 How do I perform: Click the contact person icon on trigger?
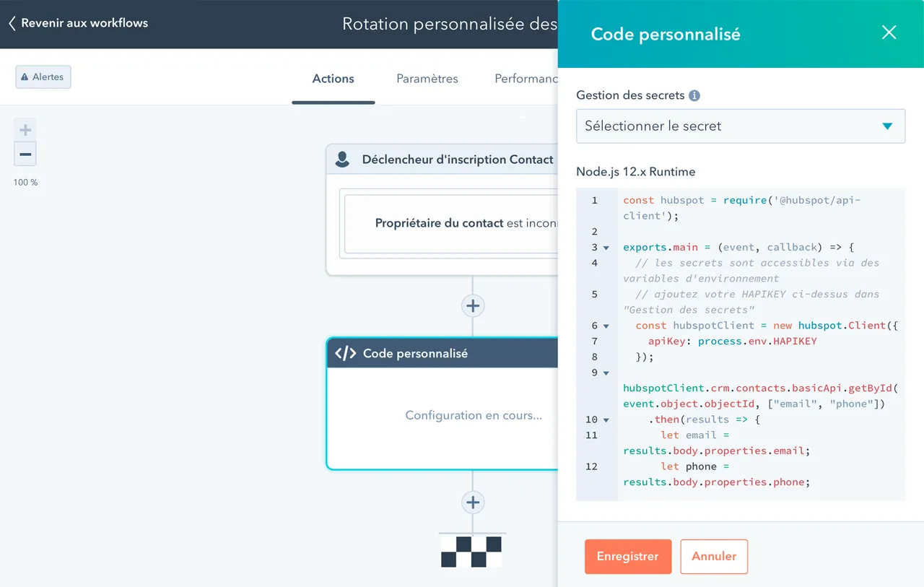[343, 160]
